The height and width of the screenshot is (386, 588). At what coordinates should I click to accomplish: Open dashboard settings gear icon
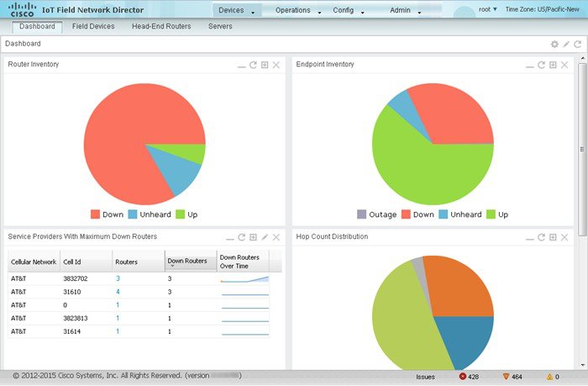coord(554,45)
